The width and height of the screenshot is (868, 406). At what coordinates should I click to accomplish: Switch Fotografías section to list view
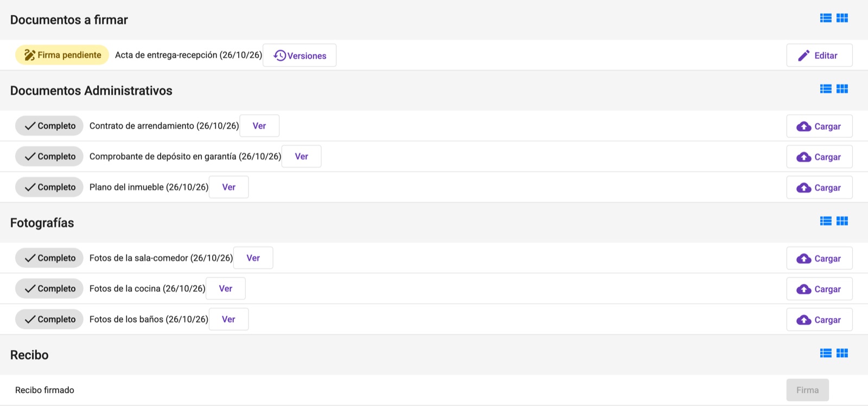826,221
